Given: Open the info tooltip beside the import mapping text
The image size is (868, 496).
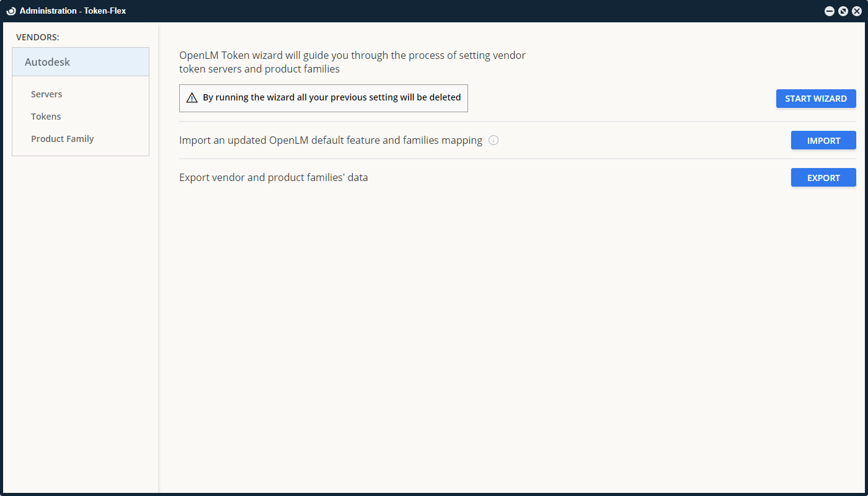Looking at the screenshot, I should tap(493, 140).
